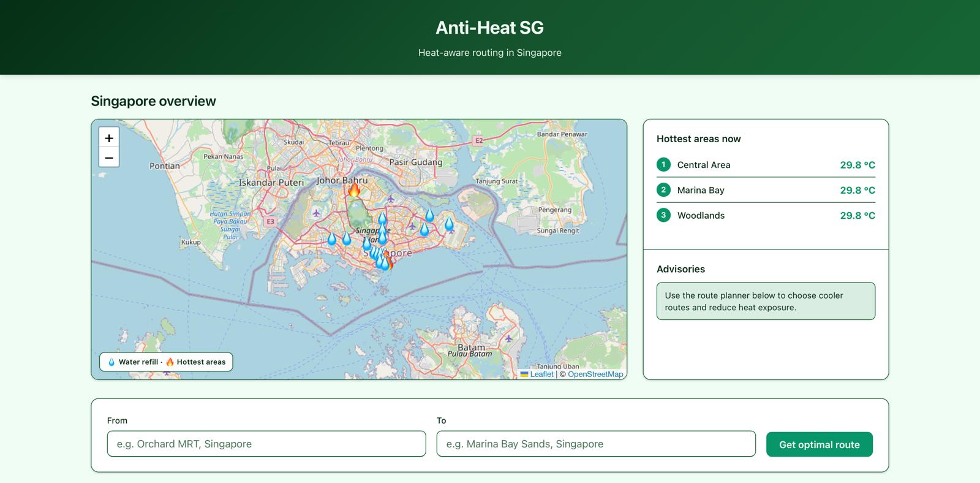Click the Pontian label on the map

[x=165, y=165]
